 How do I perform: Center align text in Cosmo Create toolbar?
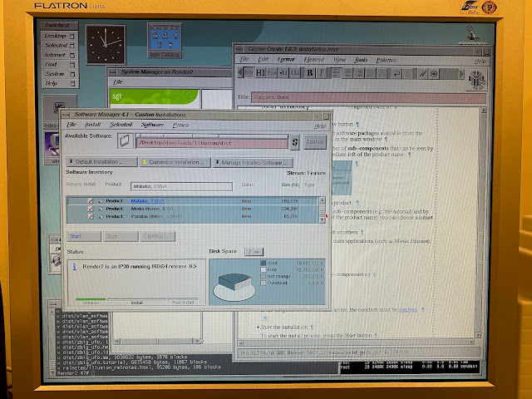pyautogui.click(x=347, y=73)
